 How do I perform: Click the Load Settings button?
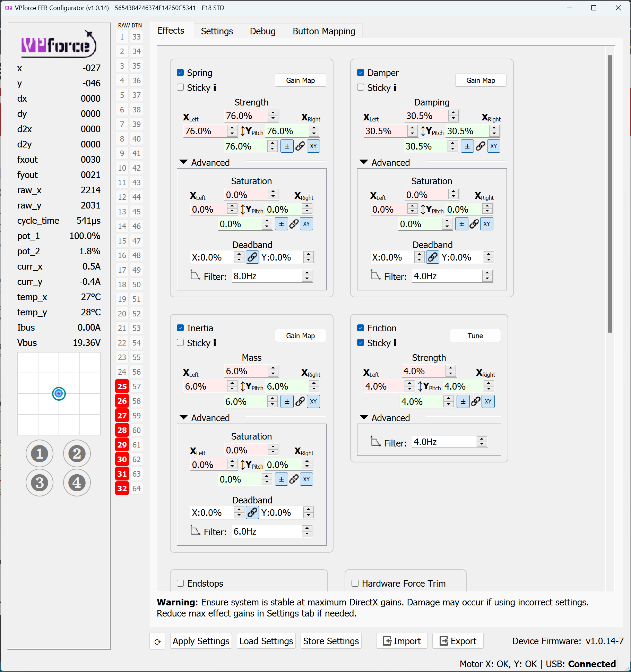tap(266, 641)
